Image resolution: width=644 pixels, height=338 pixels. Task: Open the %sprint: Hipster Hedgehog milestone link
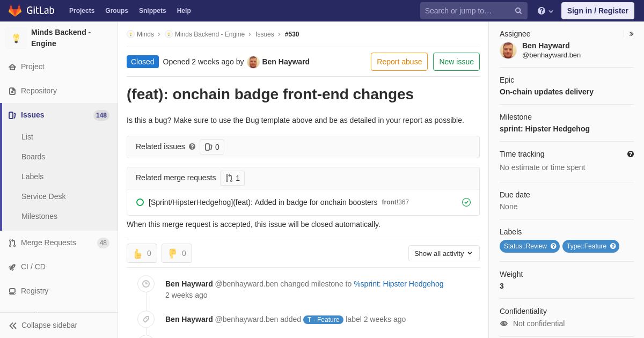[398, 284]
